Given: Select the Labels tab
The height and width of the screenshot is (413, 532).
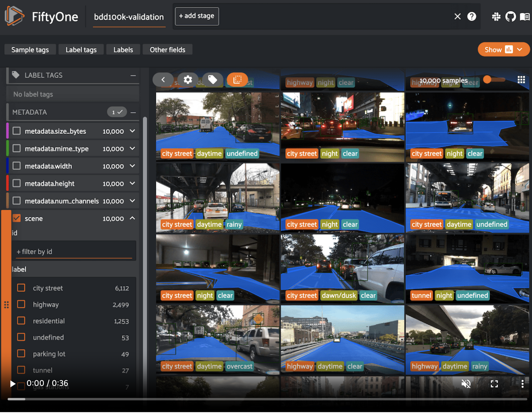Looking at the screenshot, I should (123, 50).
